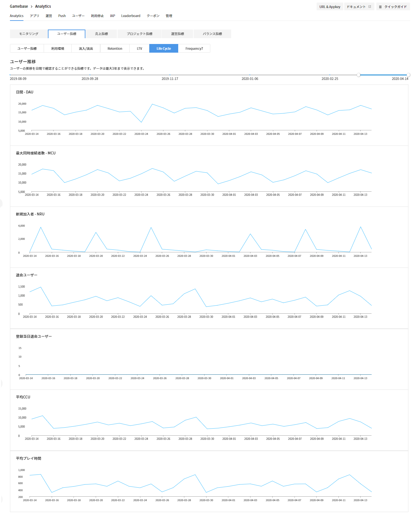Select LTV sub-tab
Viewport: 420px width, 514px height.
tap(139, 48)
